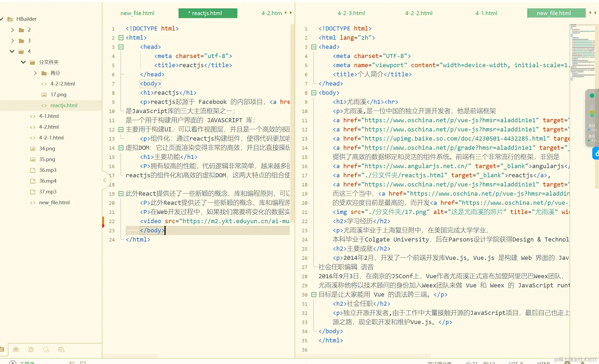The width and height of the screenshot is (599, 364).
Task: Click the blue link floating icon on right edge
Action: [x=595, y=153]
